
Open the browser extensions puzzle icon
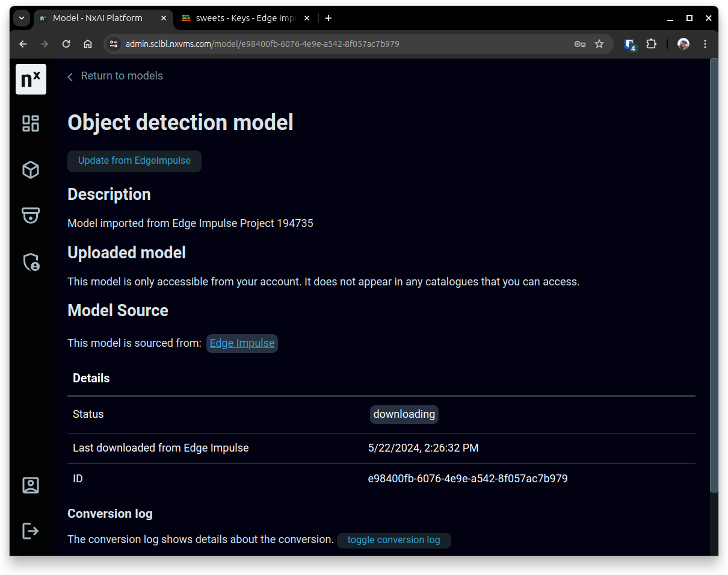[651, 44]
